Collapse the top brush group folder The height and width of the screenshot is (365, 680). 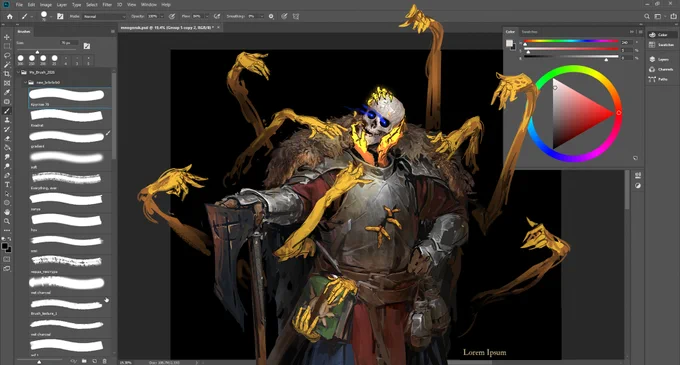coord(19,72)
